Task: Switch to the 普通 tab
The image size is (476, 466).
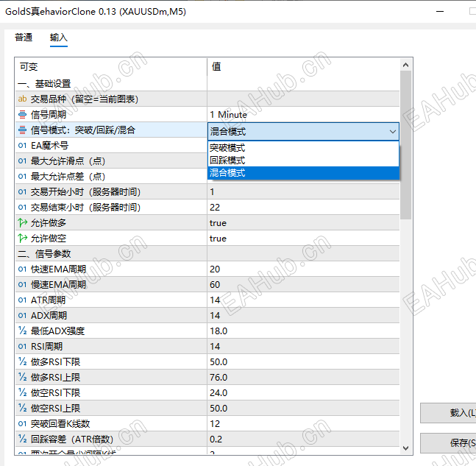Action: coord(24,38)
